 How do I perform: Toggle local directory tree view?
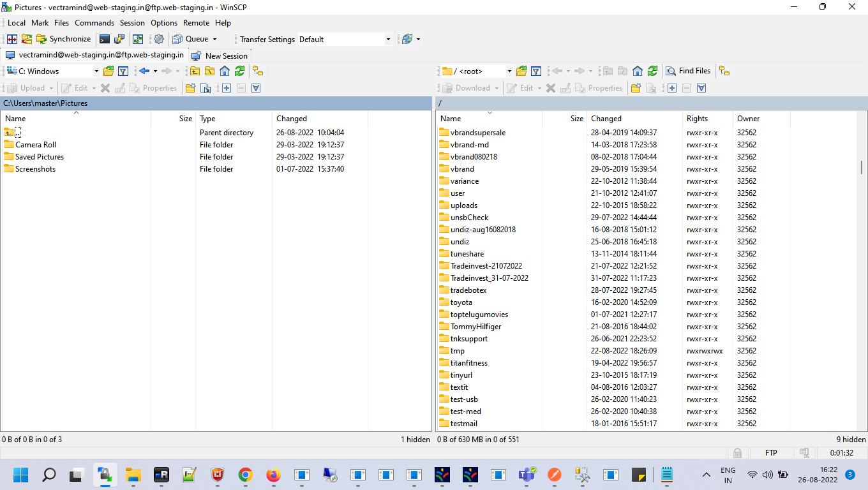pyautogui.click(x=258, y=71)
